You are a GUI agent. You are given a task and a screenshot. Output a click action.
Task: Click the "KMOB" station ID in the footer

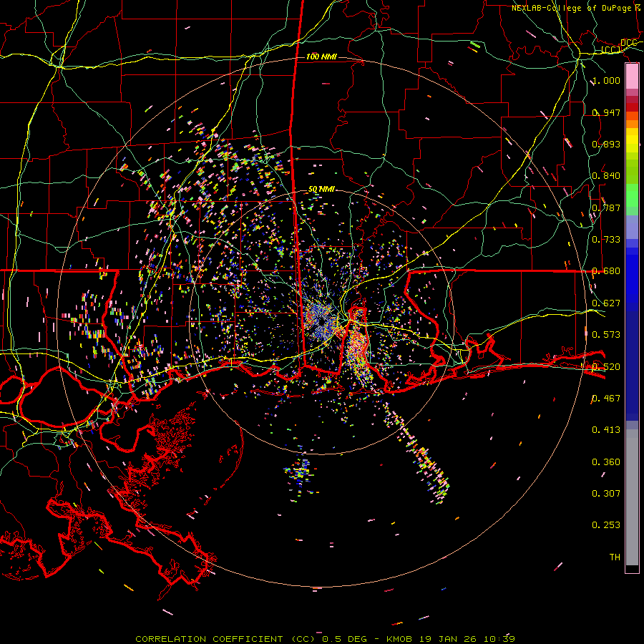click(401, 639)
